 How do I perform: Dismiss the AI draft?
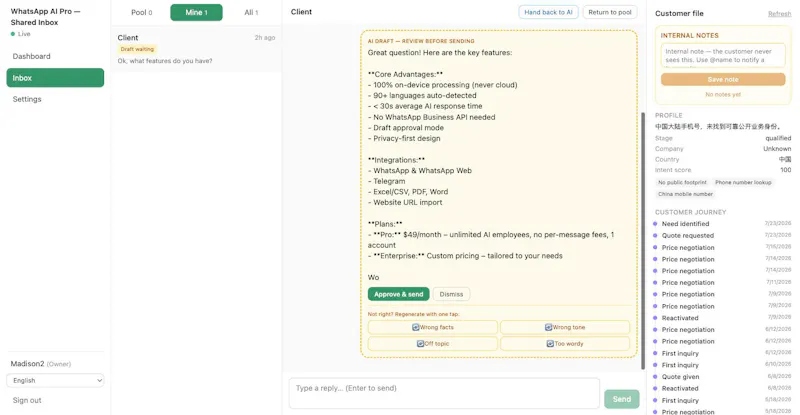452,294
